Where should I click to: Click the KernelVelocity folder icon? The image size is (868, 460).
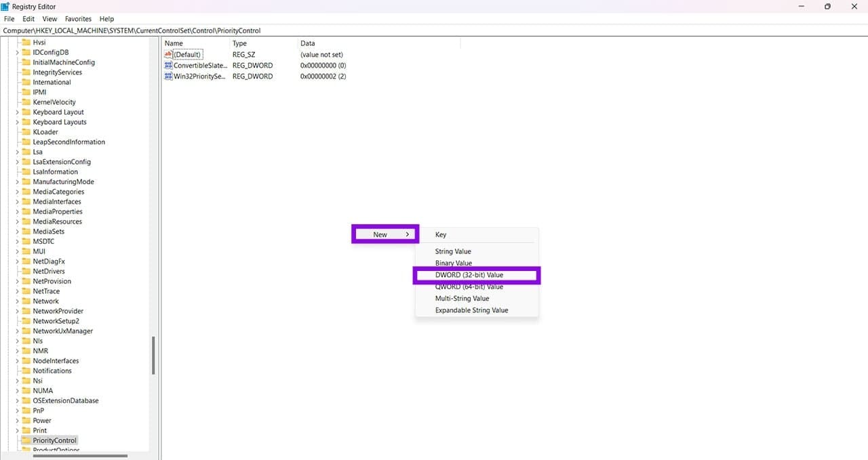[26, 102]
